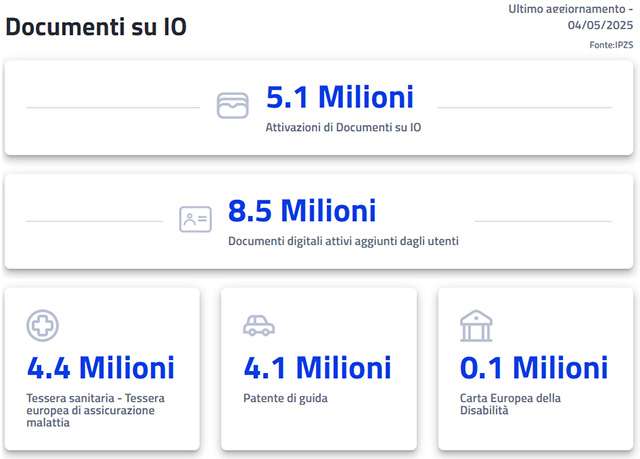Click the Documenti su IO heading

(x=96, y=27)
